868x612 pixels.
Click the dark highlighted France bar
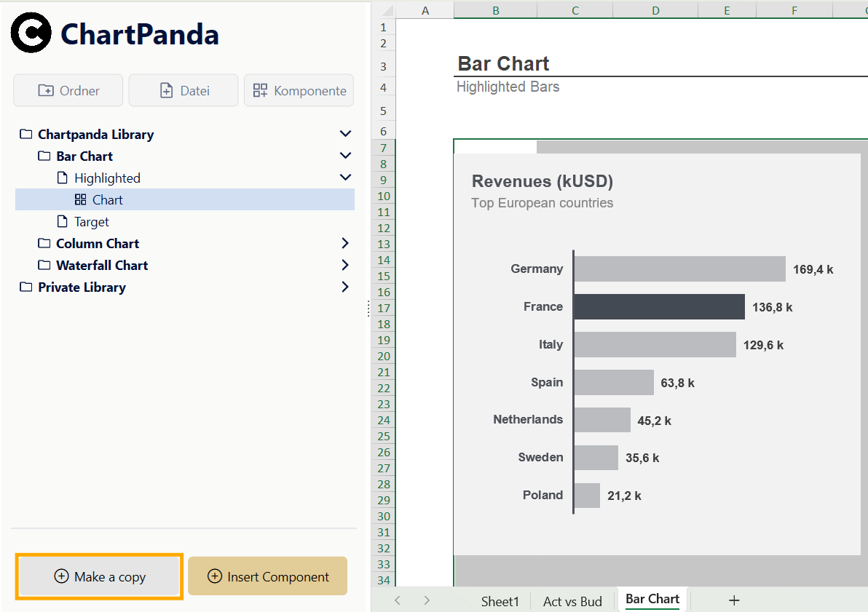tap(659, 307)
